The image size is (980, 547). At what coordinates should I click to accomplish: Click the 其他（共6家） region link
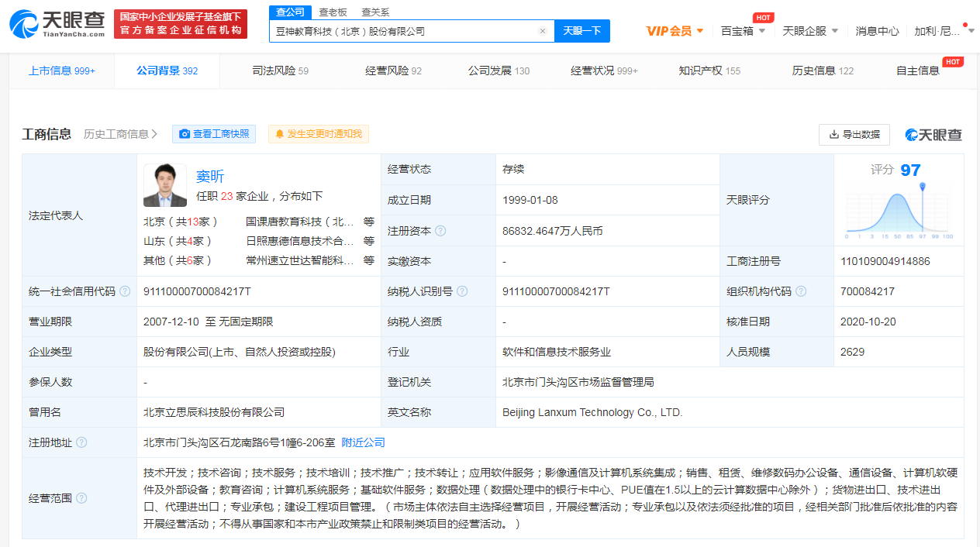click(178, 260)
